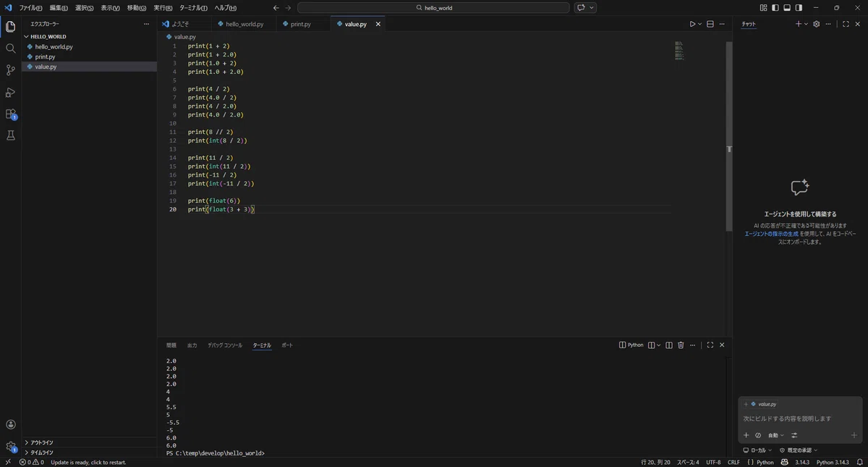Open the ファイル menu
The height and width of the screenshot is (467, 868).
[30, 8]
